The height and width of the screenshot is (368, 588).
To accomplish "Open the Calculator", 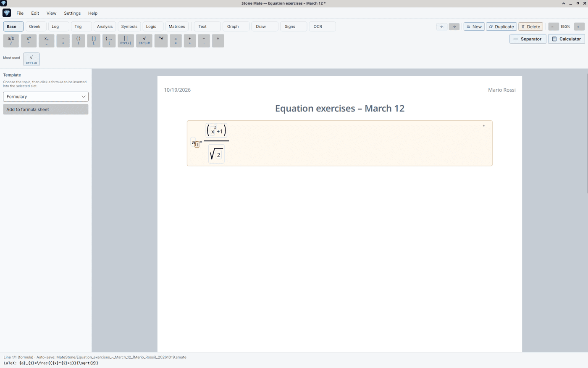I will click(567, 39).
